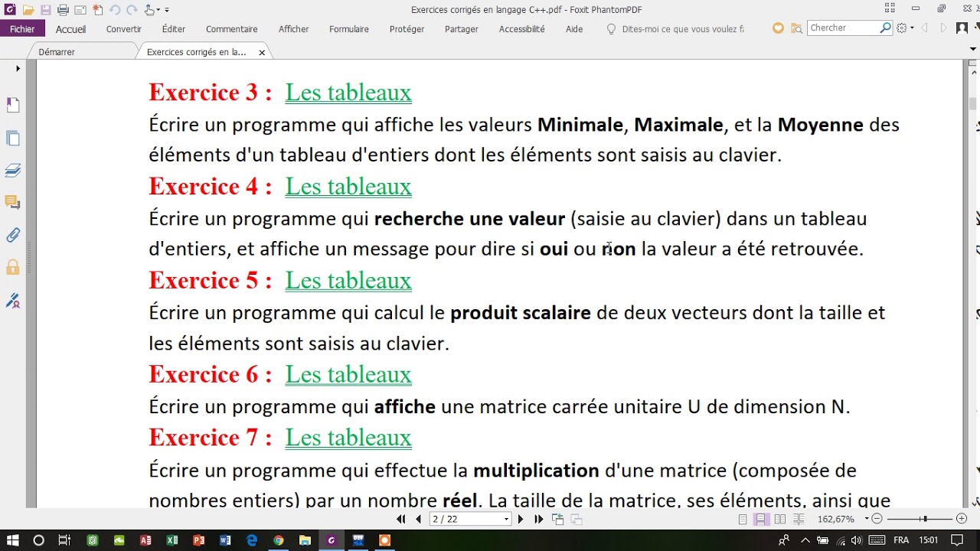Open the Afficher ribbon tab
Image resolution: width=980 pixels, height=551 pixels.
293,29
